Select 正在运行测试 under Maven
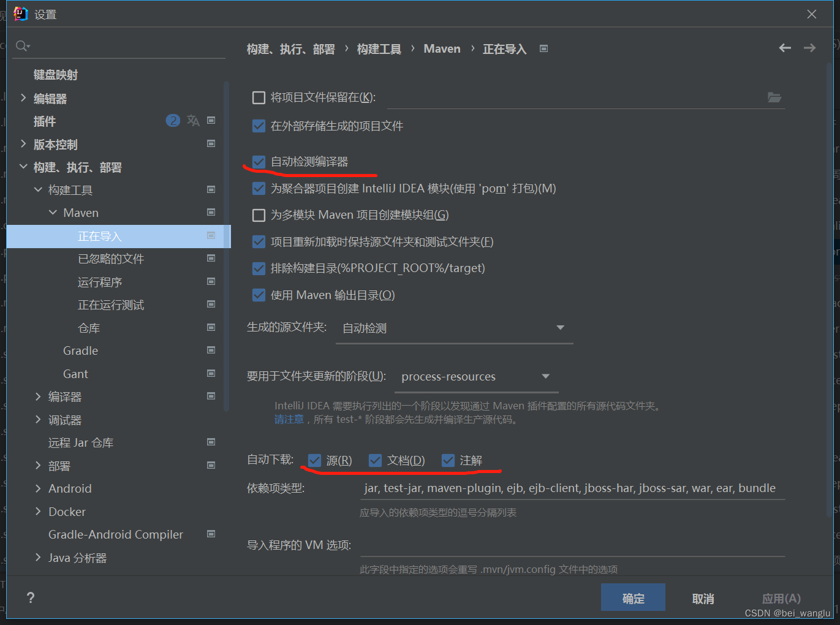The height and width of the screenshot is (625, 840). tap(111, 305)
